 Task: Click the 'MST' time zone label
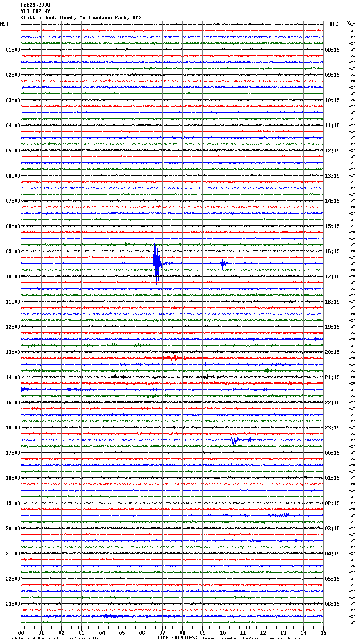click(4, 24)
